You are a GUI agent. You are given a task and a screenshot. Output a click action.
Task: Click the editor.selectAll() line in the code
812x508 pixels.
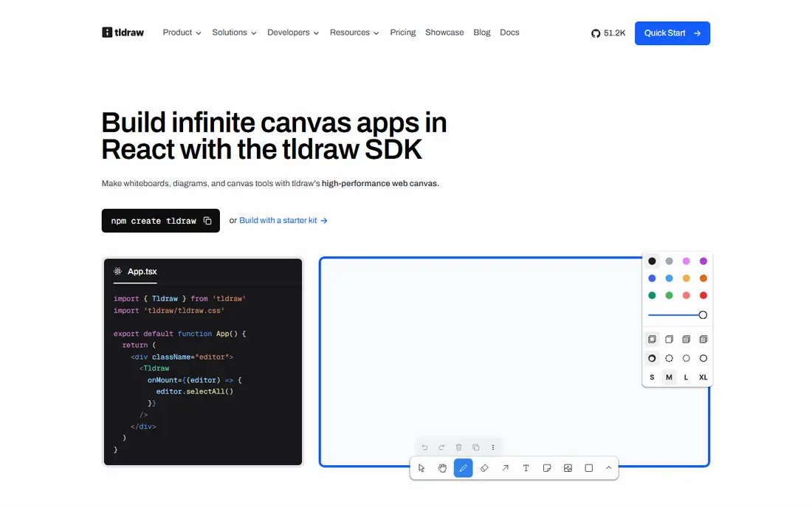(195, 391)
